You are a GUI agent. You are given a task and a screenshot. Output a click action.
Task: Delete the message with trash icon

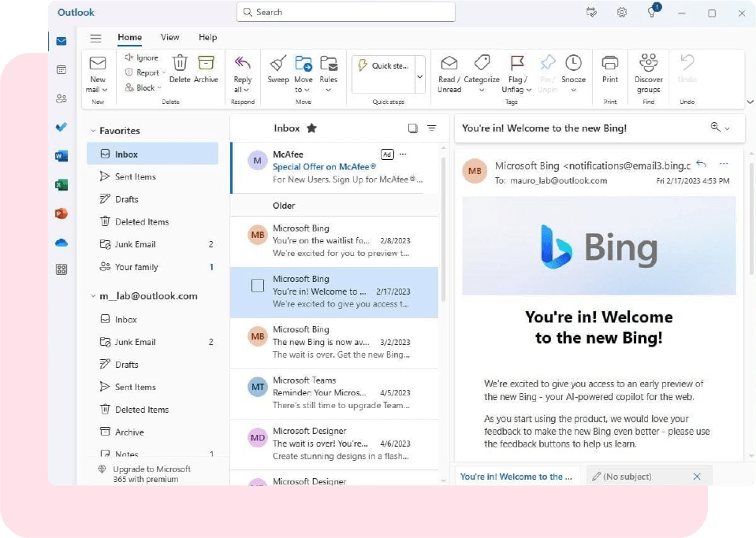click(x=180, y=65)
